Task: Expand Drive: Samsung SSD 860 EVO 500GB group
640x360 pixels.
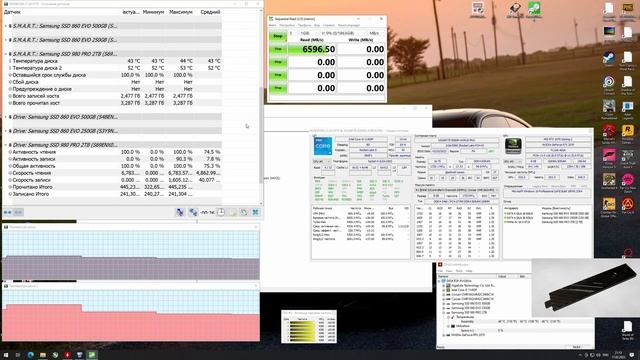Action: coord(6,117)
